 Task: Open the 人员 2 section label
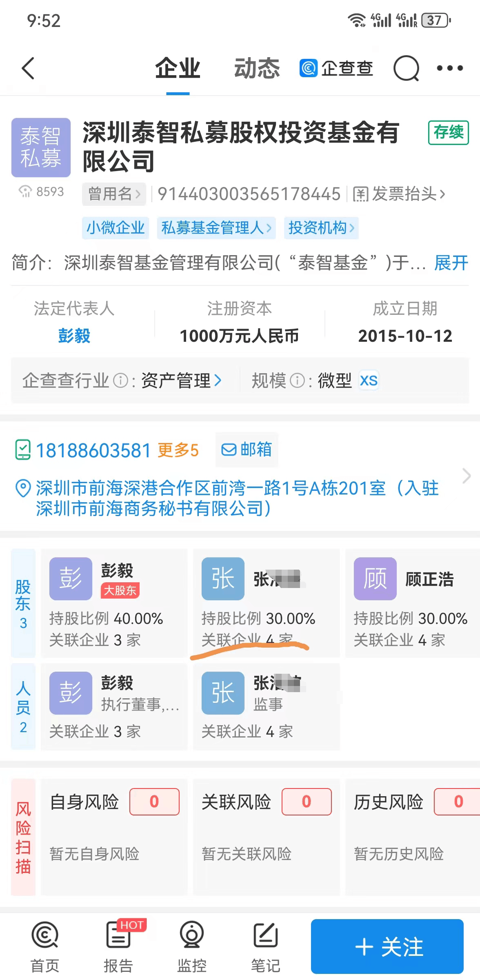pos(23,707)
